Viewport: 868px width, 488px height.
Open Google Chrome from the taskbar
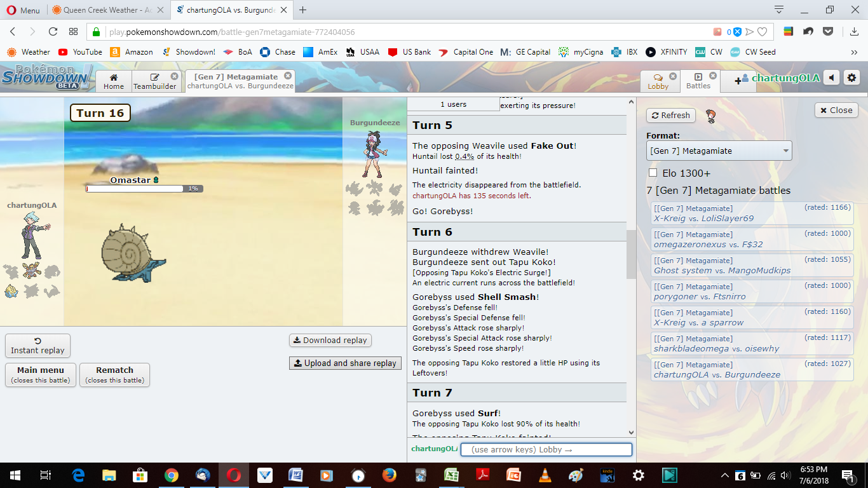[x=171, y=475]
